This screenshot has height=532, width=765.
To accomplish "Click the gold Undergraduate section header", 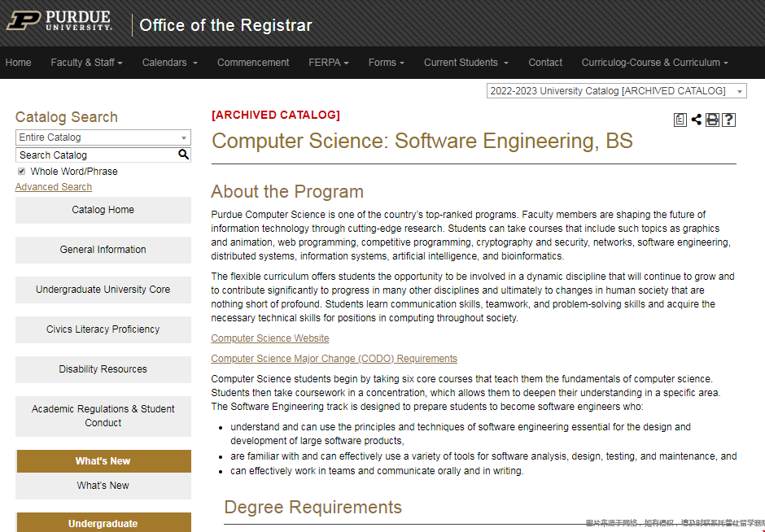I will point(103,523).
